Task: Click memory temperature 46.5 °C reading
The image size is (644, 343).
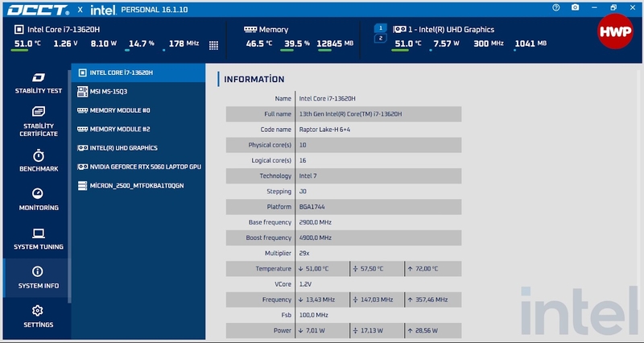Action: 258,43
